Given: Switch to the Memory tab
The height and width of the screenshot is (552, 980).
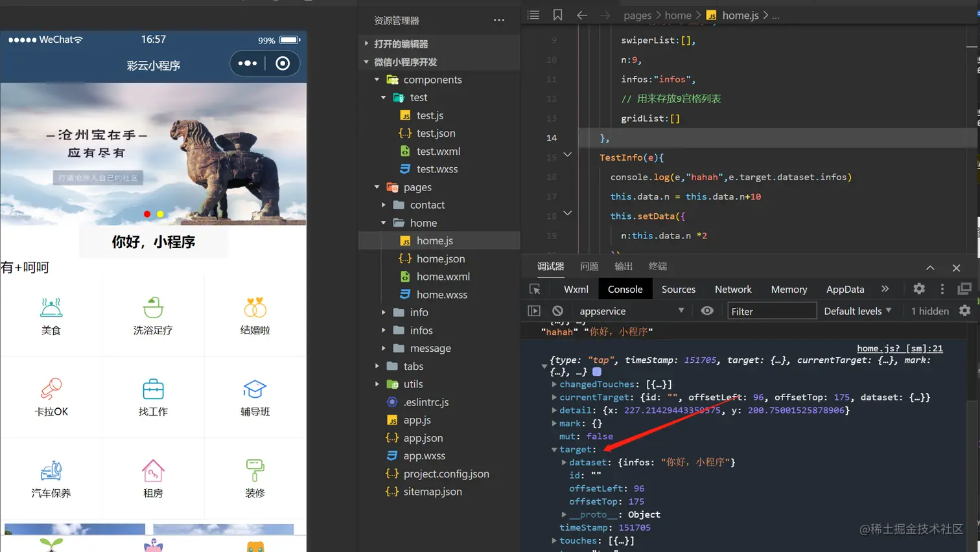Looking at the screenshot, I should (x=789, y=290).
